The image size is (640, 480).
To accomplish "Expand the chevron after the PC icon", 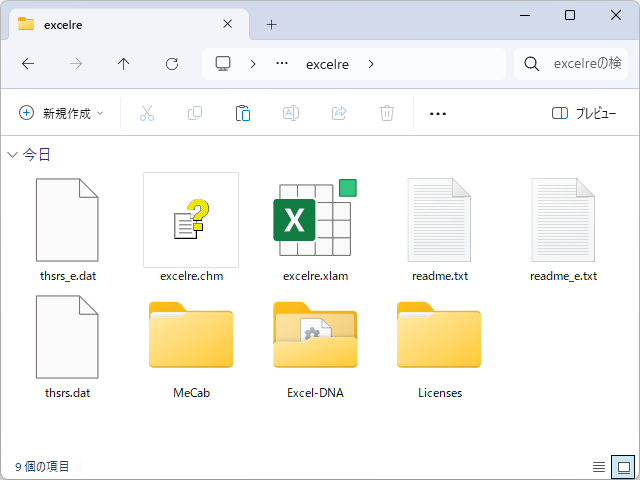I will pyautogui.click(x=253, y=64).
